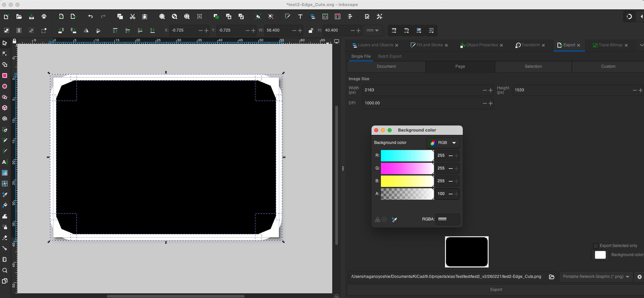Toggle the width/height ratio lock

point(310,31)
